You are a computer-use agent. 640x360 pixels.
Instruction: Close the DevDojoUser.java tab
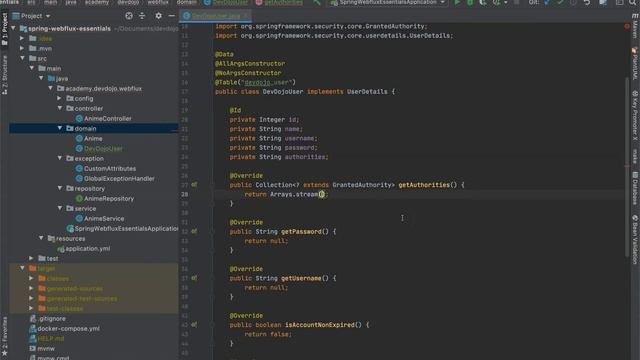tap(247, 16)
